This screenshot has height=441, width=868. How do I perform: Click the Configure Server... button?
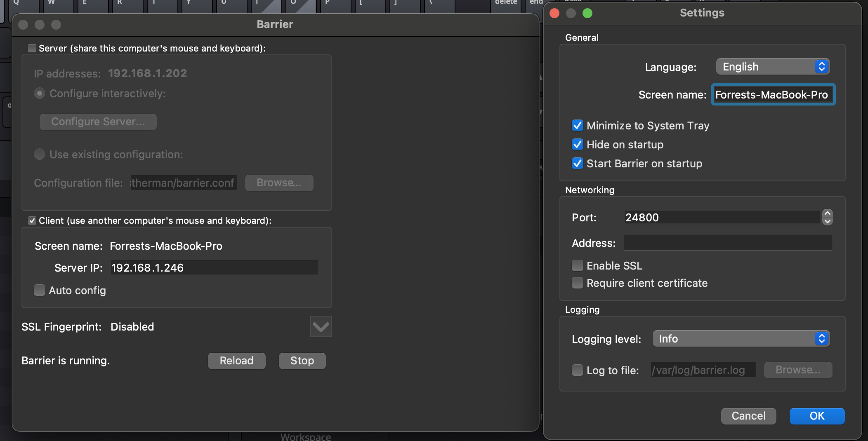[98, 122]
